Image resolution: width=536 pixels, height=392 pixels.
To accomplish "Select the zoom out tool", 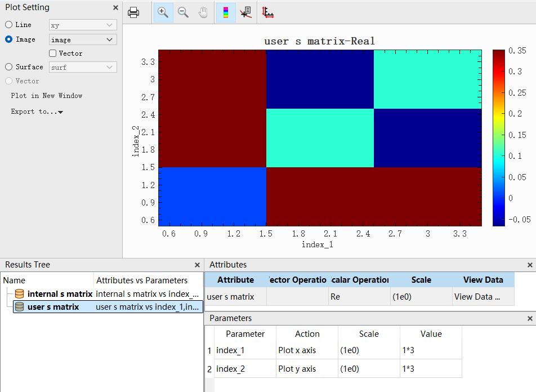I will coord(183,12).
